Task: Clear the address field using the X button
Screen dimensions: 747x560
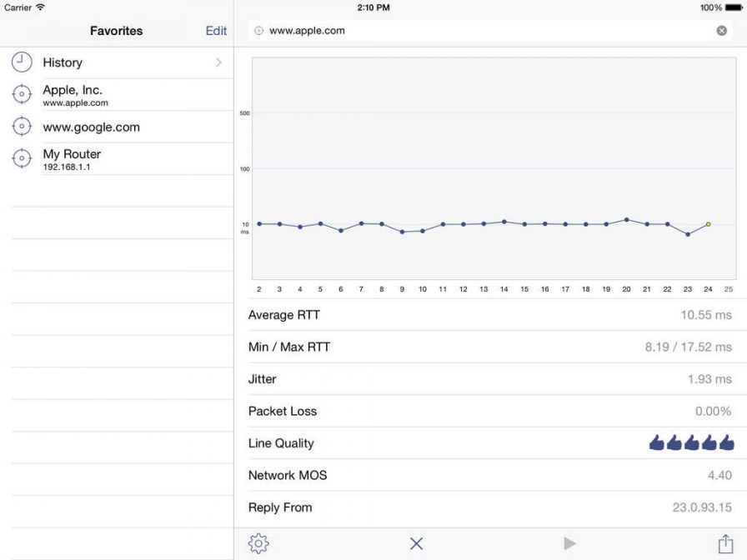Action: (x=722, y=29)
